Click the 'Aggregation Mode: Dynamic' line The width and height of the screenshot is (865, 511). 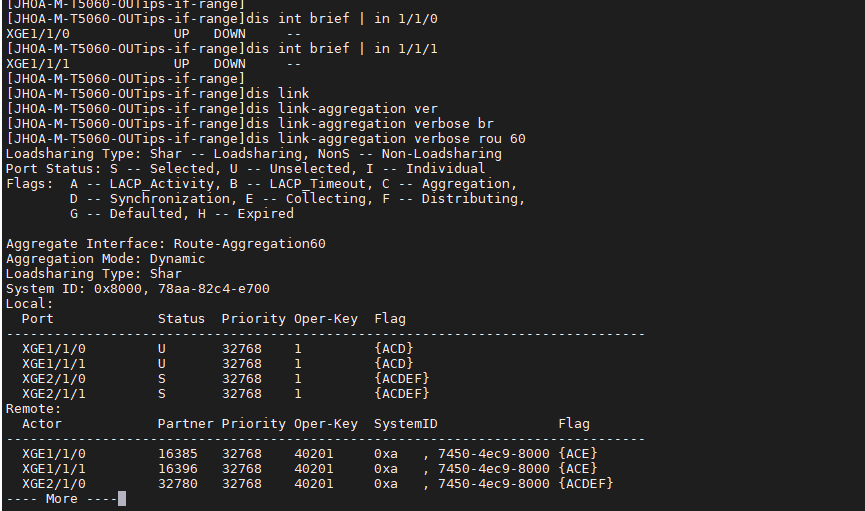click(105, 259)
